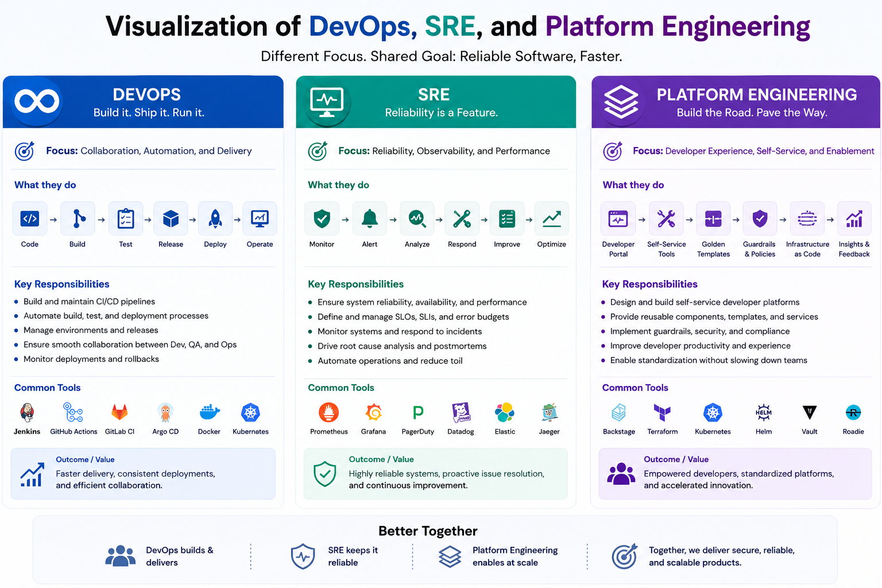Viewport: 882px width, 588px height.
Task: Select the Analyze magnifier icon
Action: click(417, 218)
